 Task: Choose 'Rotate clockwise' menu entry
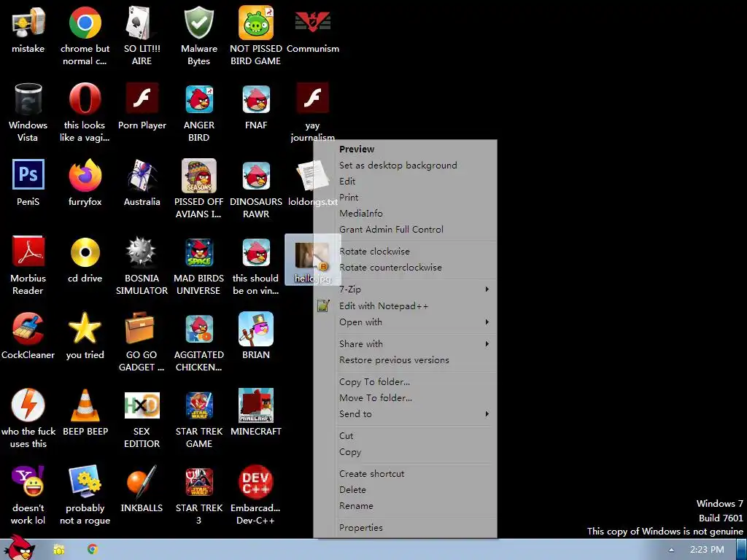click(405, 251)
